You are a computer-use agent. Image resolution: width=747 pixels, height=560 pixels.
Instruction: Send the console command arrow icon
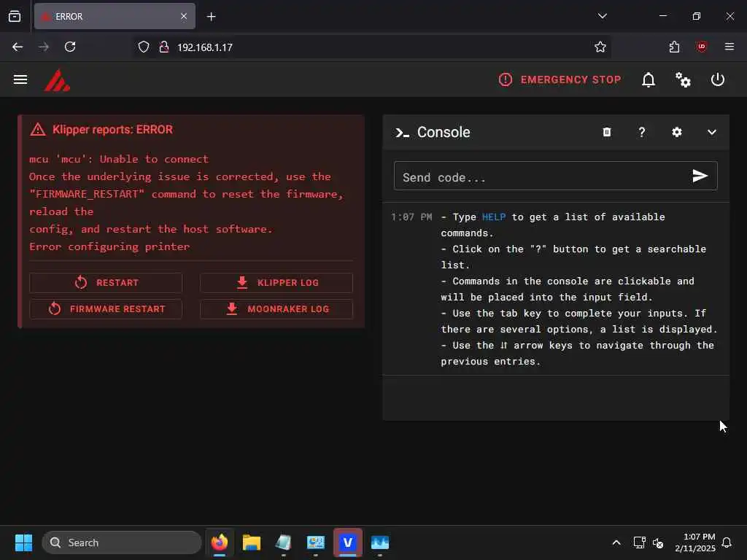pyautogui.click(x=700, y=176)
